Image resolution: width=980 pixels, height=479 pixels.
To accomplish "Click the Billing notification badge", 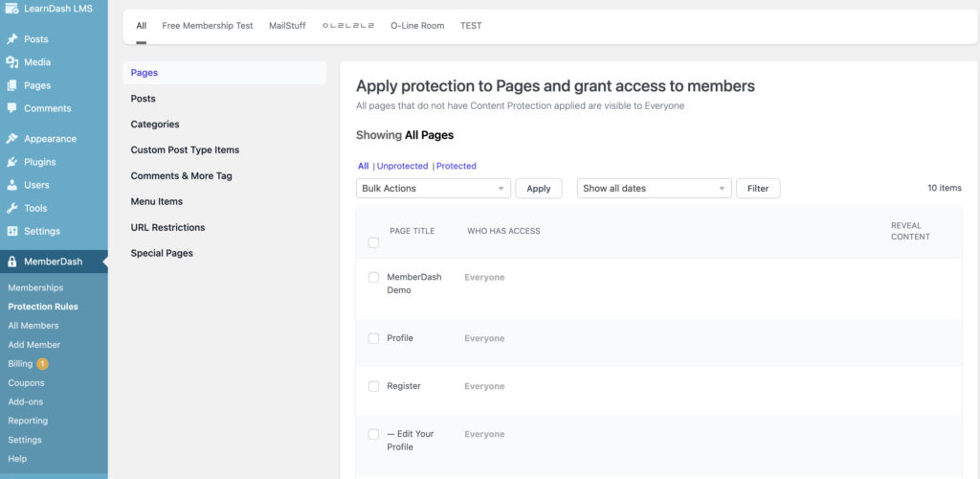I will [42, 363].
